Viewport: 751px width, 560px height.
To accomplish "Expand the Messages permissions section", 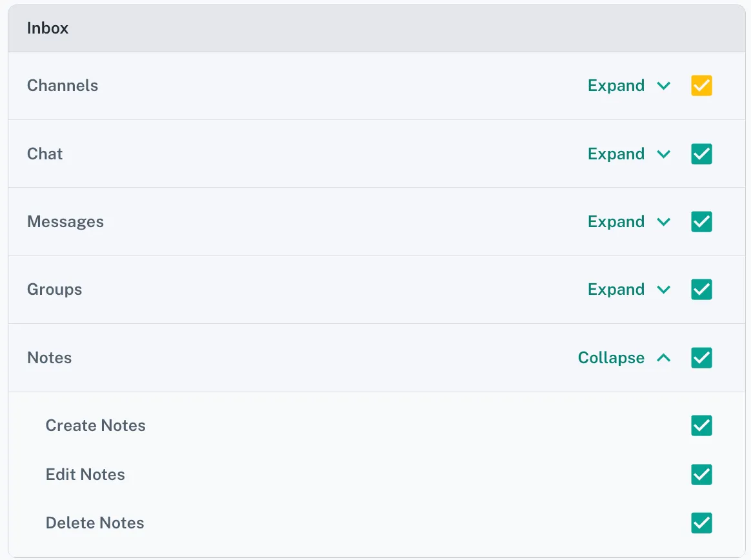I will (616, 222).
